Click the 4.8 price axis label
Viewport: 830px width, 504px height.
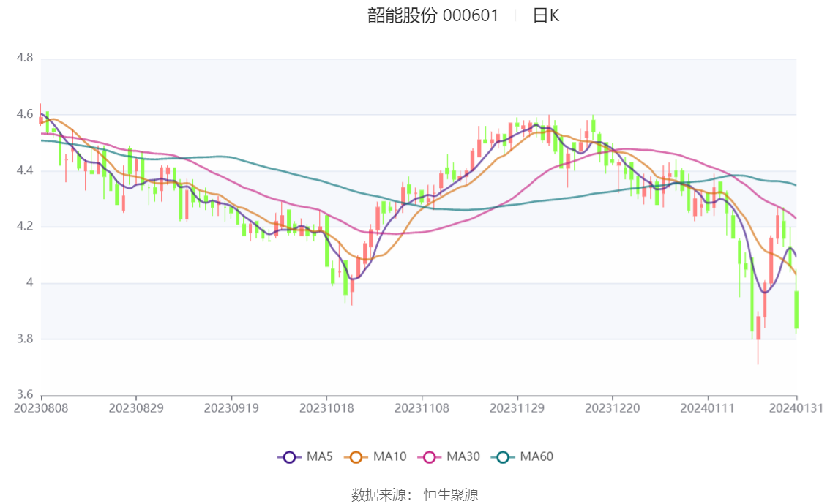(x=25, y=58)
